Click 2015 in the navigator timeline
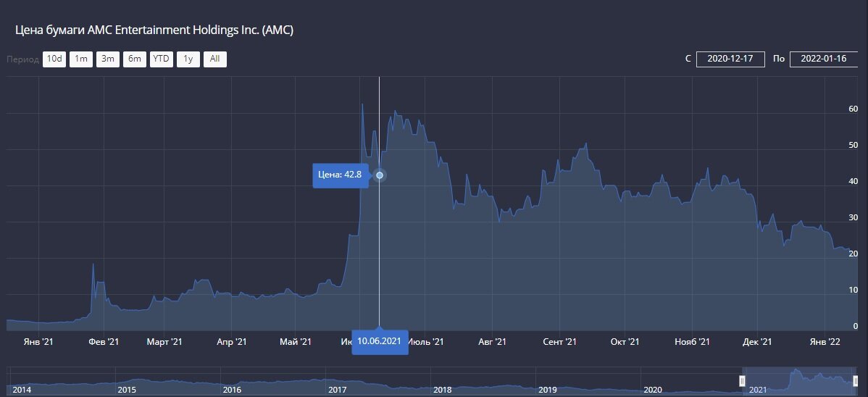Image resolution: width=868 pixels, height=397 pixels. point(127,390)
